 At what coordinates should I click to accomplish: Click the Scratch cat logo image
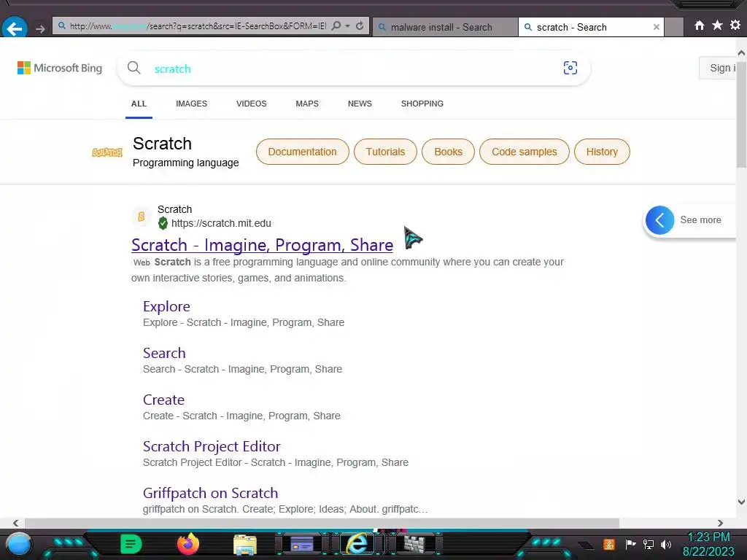click(107, 152)
